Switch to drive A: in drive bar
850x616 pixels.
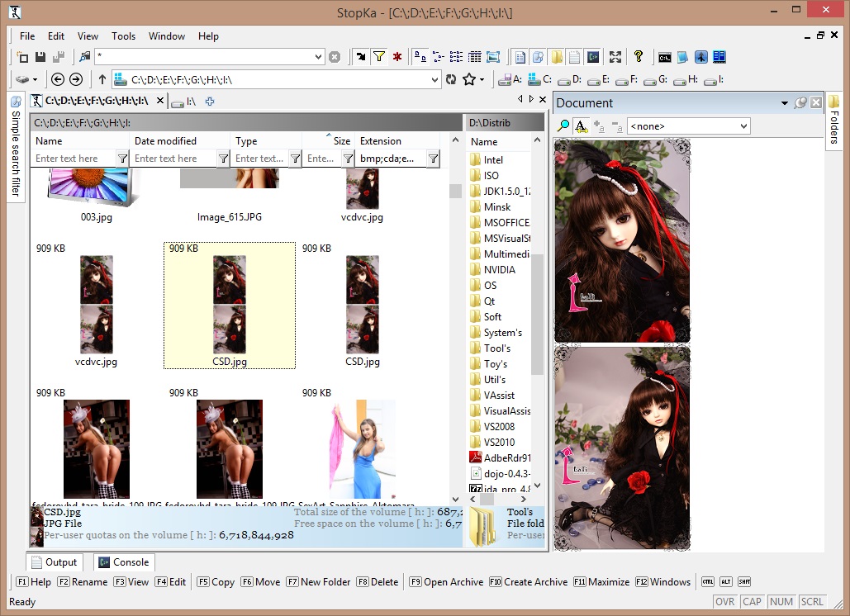[x=510, y=79]
